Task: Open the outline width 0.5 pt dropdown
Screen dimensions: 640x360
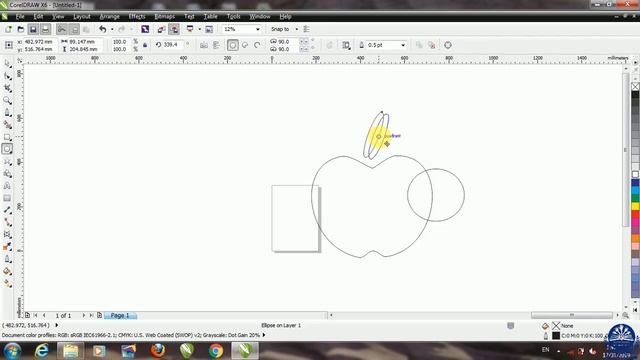Action: 403,45
